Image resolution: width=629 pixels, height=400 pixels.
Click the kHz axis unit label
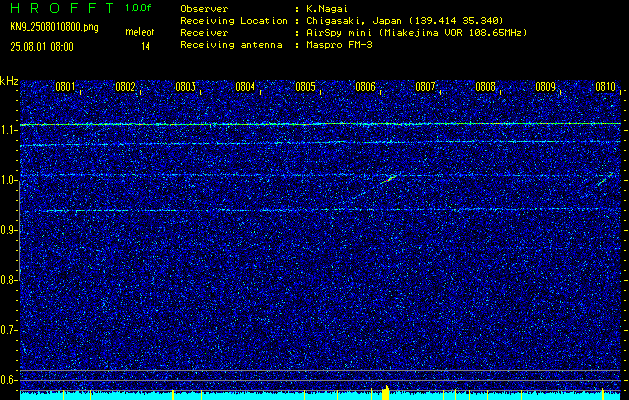tap(9, 81)
